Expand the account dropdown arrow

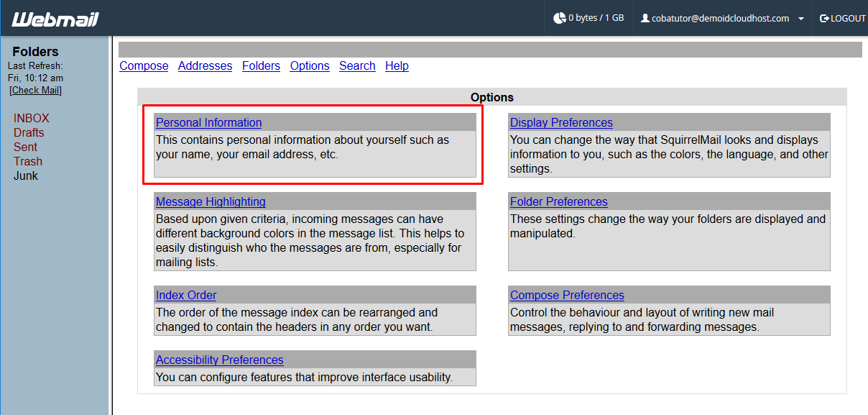[802, 19]
